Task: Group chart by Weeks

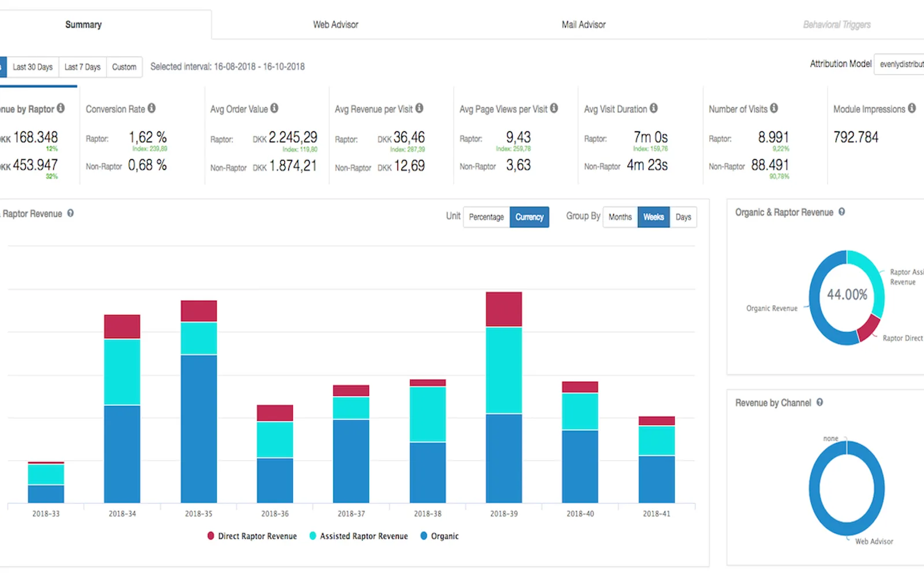Action: pos(654,217)
